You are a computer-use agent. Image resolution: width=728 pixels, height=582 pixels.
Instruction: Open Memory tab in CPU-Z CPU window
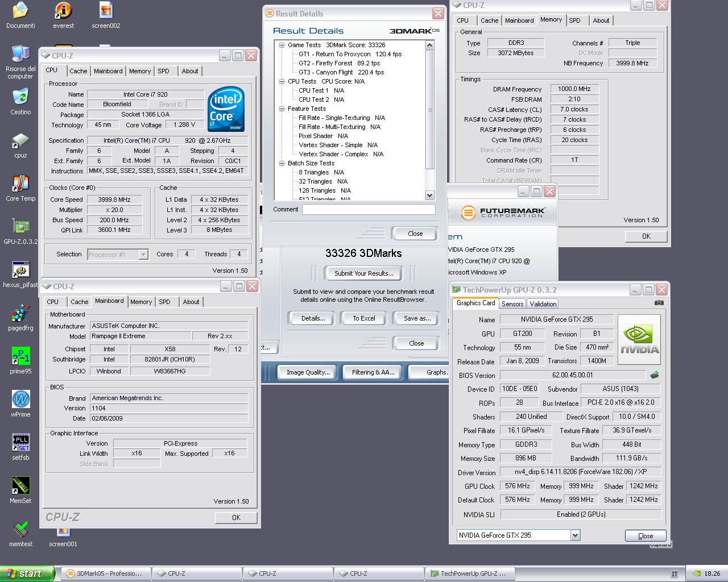click(x=140, y=71)
